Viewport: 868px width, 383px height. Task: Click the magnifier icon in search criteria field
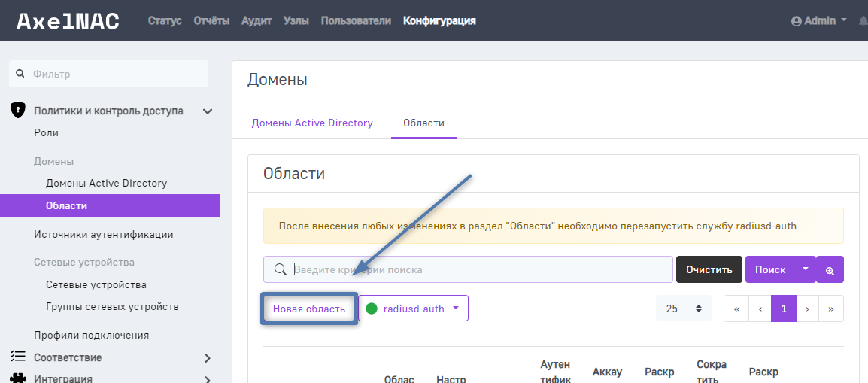(x=281, y=269)
